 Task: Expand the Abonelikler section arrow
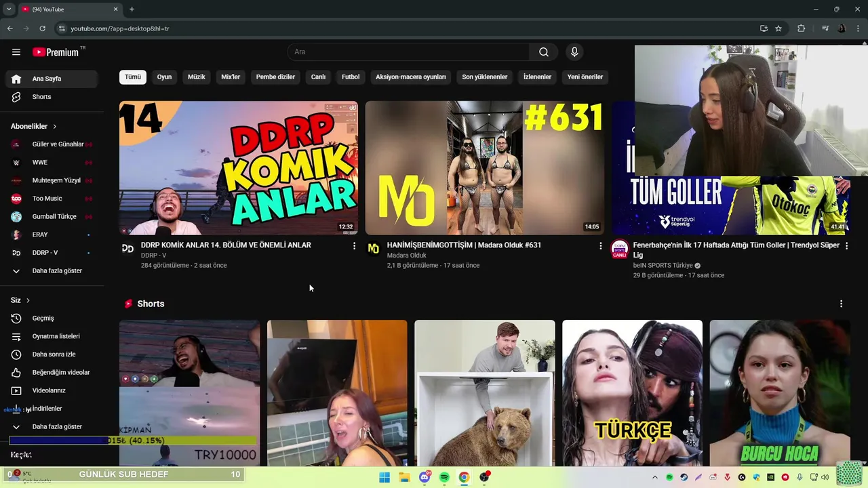click(55, 127)
